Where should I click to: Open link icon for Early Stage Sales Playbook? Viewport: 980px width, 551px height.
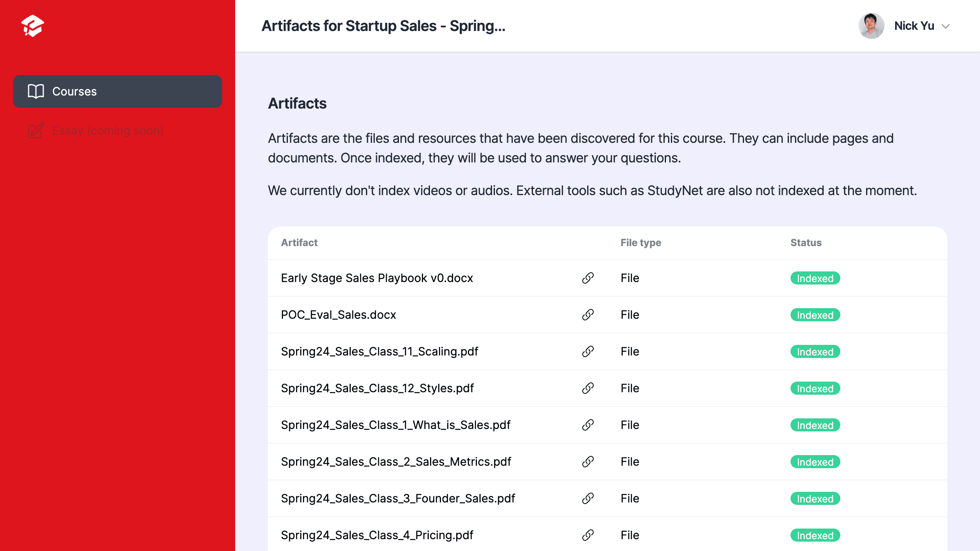pos(588,278)
